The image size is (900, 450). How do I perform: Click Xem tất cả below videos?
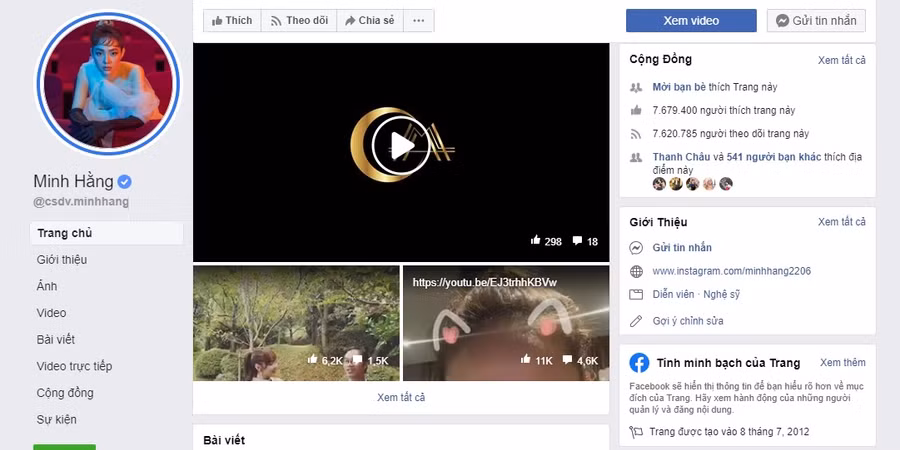click(x=401, y=397)
